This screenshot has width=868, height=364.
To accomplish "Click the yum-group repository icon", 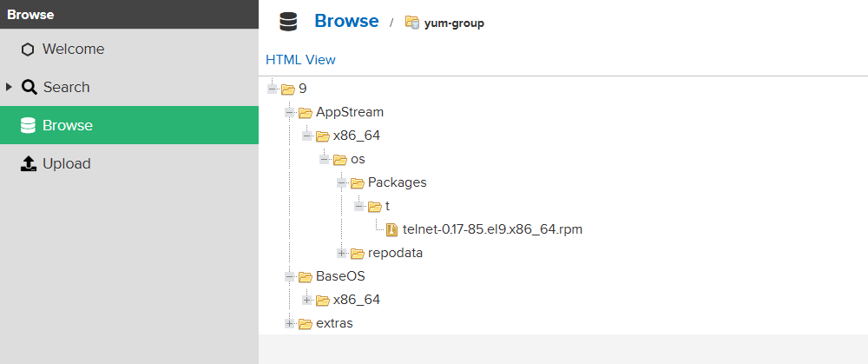I will tap(411, 23).
